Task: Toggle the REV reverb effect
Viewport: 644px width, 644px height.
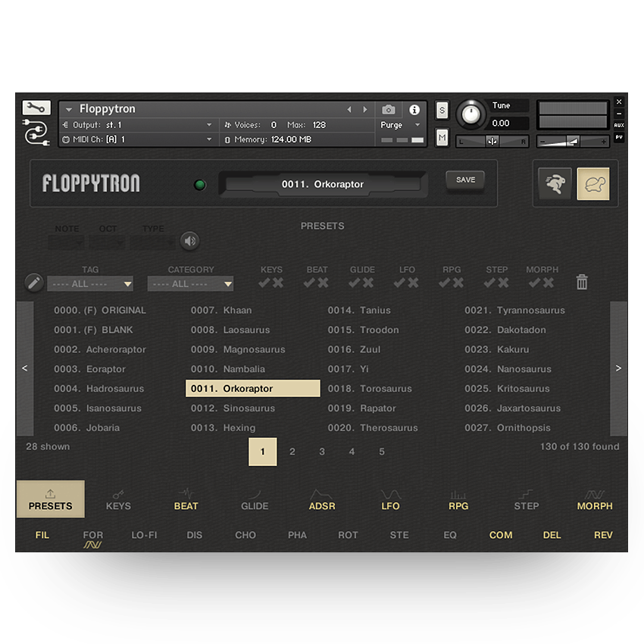Action: [x=603, y=535]
